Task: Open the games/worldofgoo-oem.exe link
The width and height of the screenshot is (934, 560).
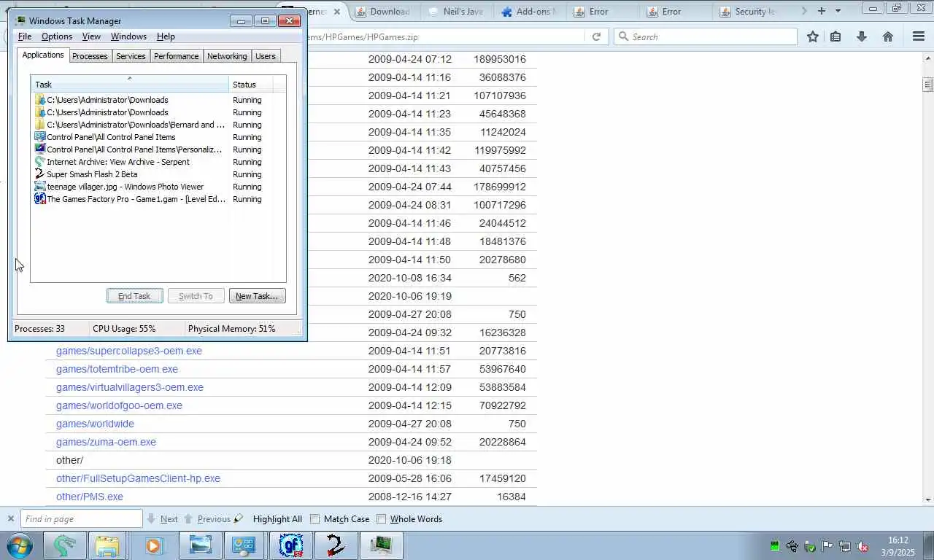Action: pyautogui.click(x=119, y=405)
